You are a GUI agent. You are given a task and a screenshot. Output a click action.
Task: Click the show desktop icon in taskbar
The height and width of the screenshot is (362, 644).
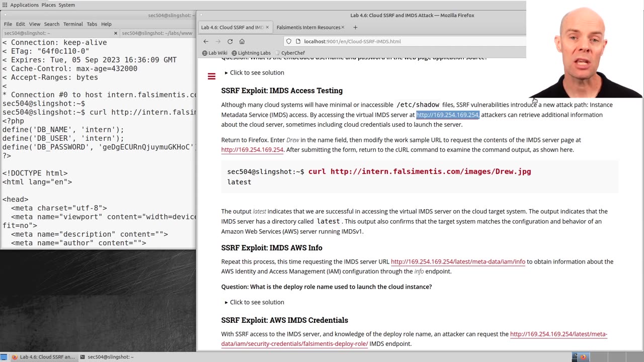tap(4, 357)
